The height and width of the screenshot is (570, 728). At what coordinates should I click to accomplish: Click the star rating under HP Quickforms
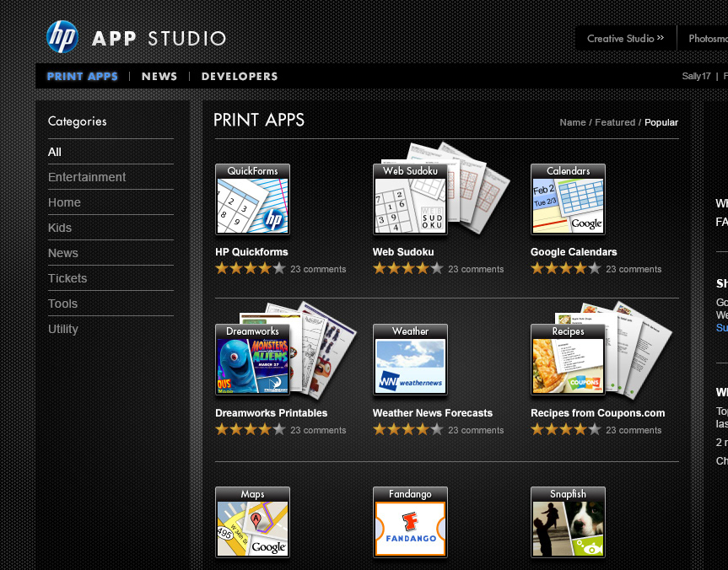tap(251, 268)
